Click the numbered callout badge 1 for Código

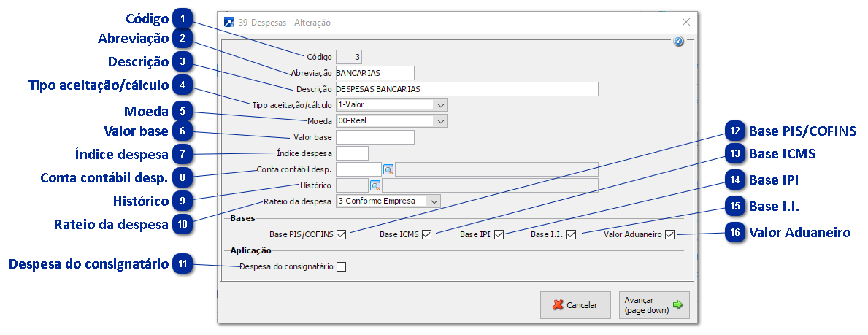(184, 19)
